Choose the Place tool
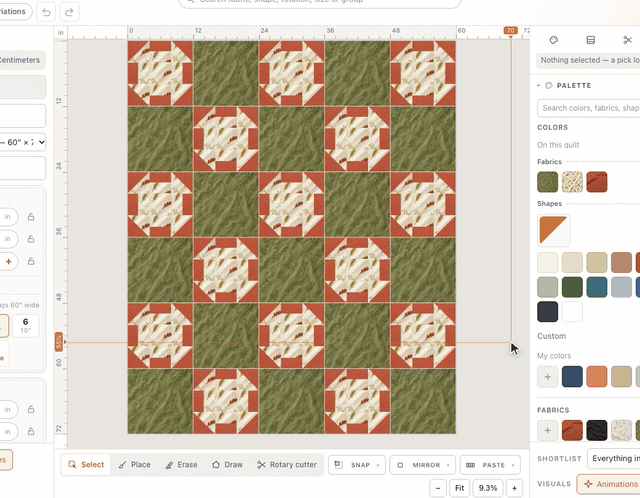This screenshot has height=498, width=640. pyautogui.click(x=134, y=465)
